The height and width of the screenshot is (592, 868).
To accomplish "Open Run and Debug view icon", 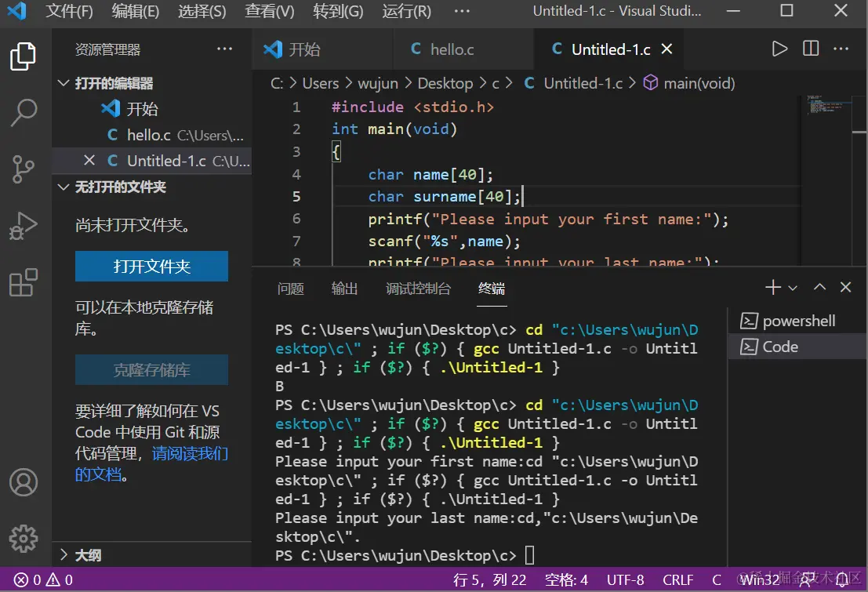I will click(24, 226).
